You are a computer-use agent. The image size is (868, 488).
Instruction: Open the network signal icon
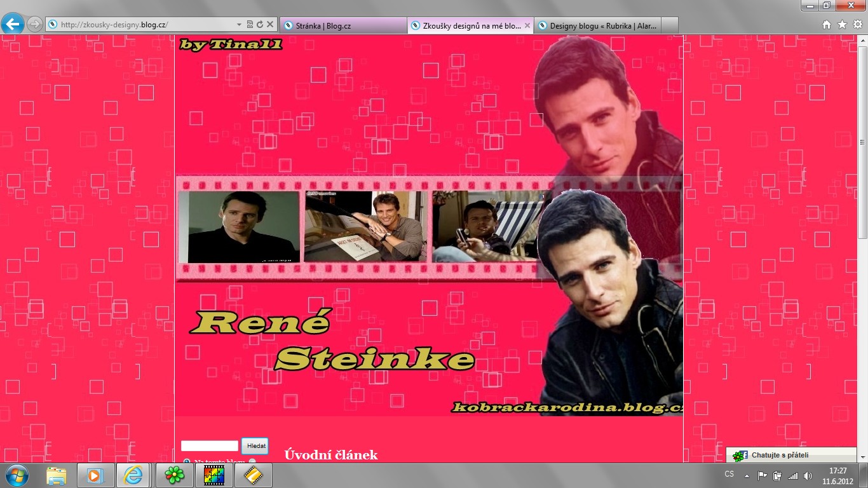click(792, 475)
